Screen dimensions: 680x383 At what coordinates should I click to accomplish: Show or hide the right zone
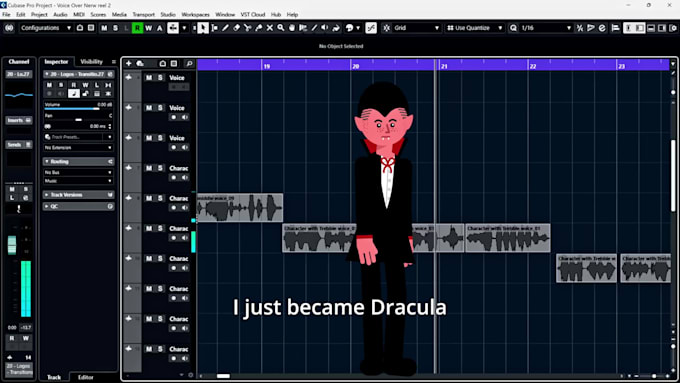coord(662,28)
